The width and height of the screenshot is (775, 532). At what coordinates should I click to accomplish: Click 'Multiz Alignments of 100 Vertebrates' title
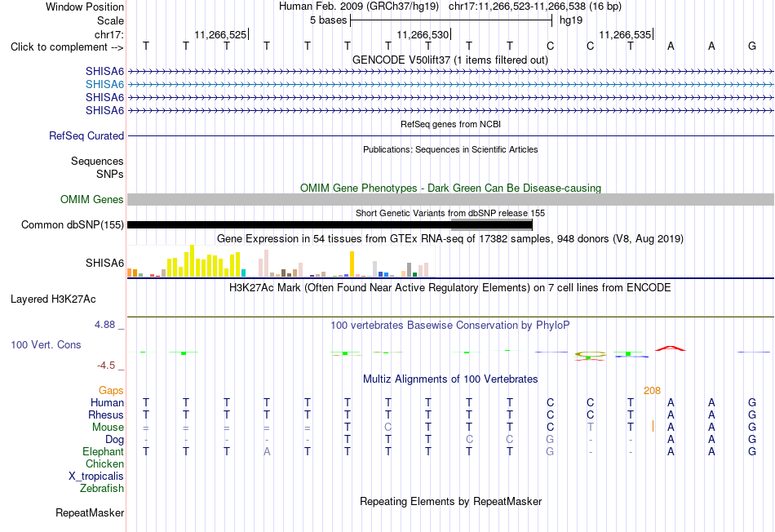(x=449, y=379)
